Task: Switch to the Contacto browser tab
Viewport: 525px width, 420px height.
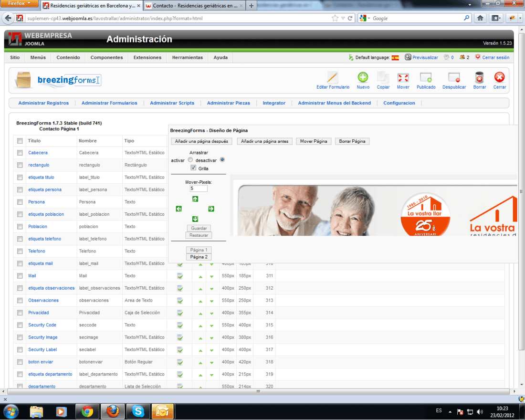Action: click(x=194, y=6)
